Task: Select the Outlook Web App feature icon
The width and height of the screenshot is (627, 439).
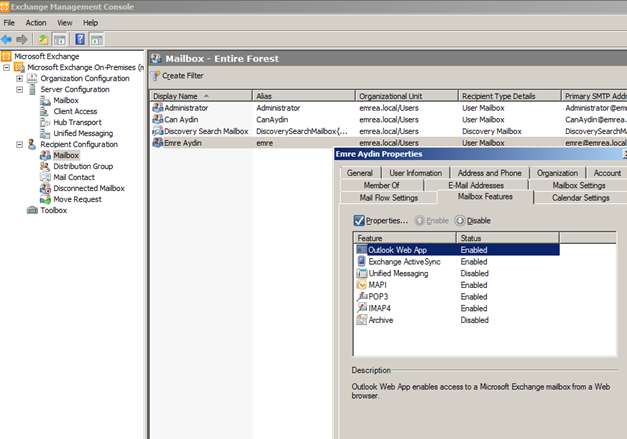Action: click(x=361, y=249)
